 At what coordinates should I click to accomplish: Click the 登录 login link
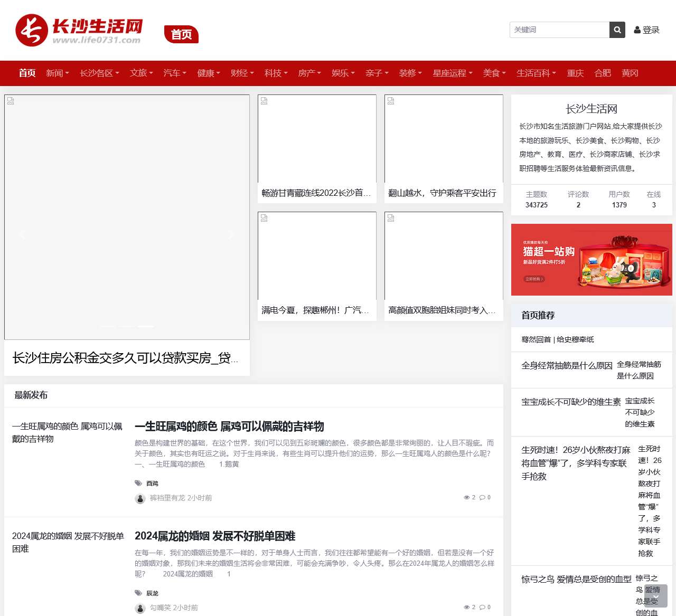(x=647, y=30)
